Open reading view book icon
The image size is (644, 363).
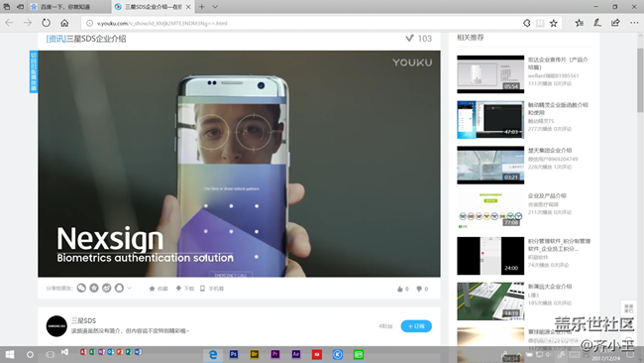540,24
